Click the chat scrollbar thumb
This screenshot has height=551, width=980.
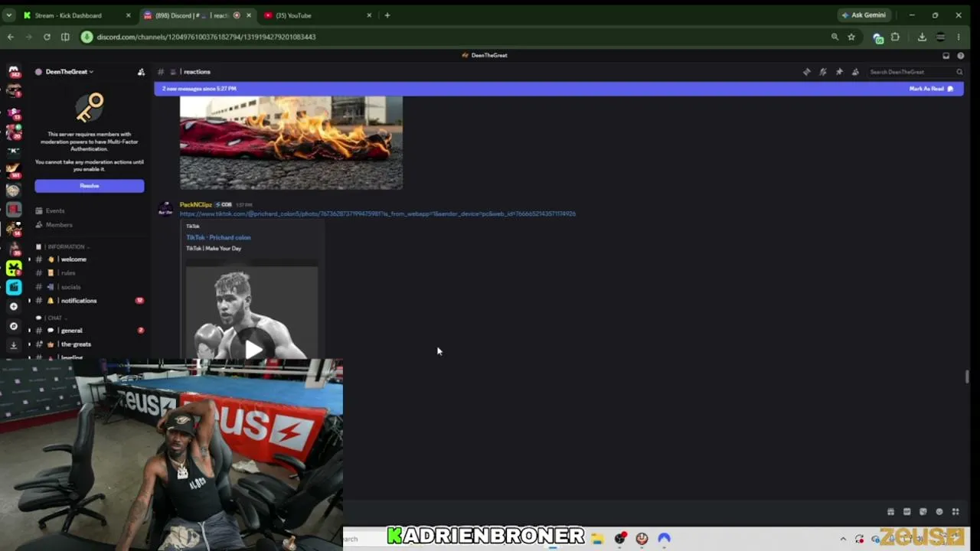tap(968, 377)
